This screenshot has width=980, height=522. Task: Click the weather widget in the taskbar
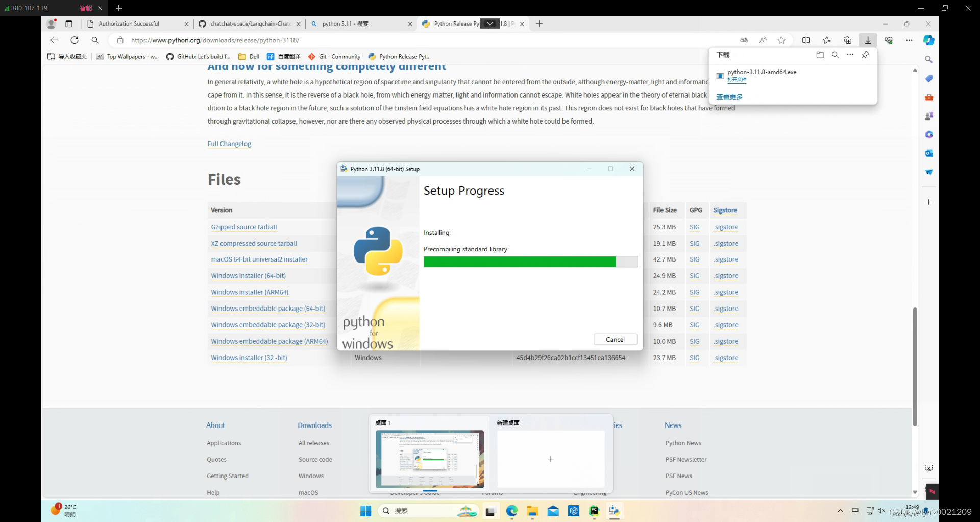[64, 510]
